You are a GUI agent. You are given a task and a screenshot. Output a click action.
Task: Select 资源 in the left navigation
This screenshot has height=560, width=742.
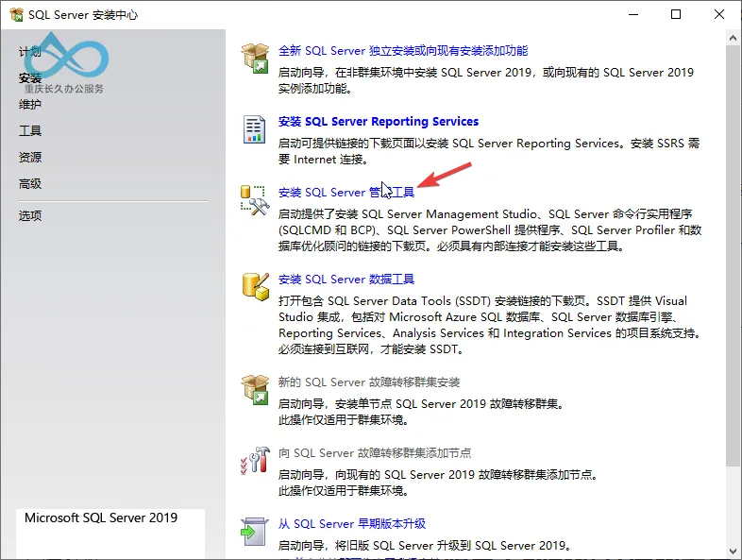tap(30, 157)
